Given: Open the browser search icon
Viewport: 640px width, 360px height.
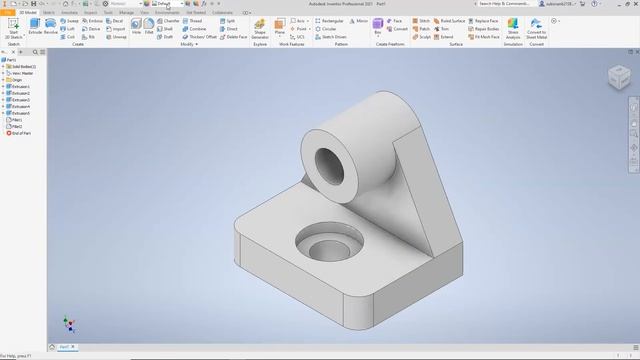Looking at the screenshot, I should click(x=35, y=52).
